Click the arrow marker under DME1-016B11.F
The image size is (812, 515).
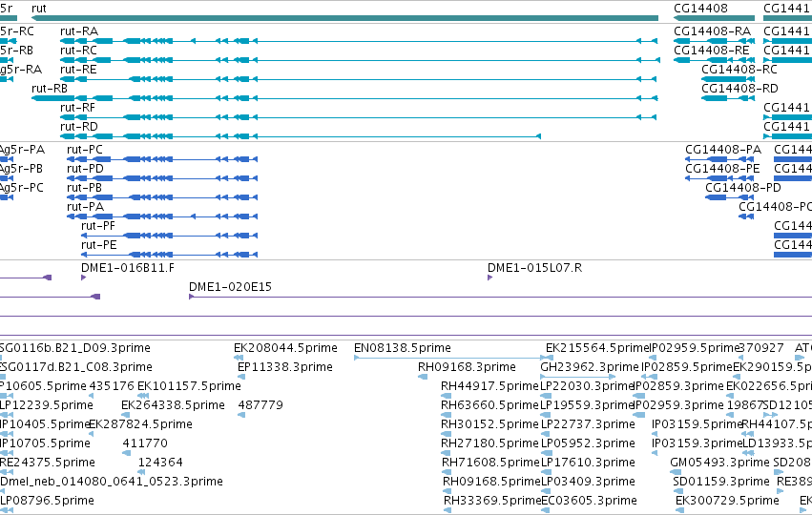coord(83,278)
